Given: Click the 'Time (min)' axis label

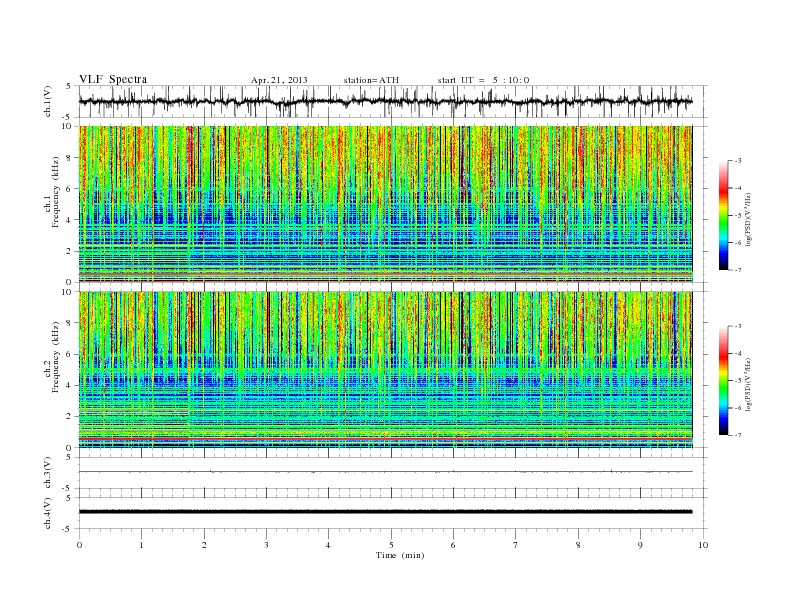Looking at the screenshot, I should (400, 555).
